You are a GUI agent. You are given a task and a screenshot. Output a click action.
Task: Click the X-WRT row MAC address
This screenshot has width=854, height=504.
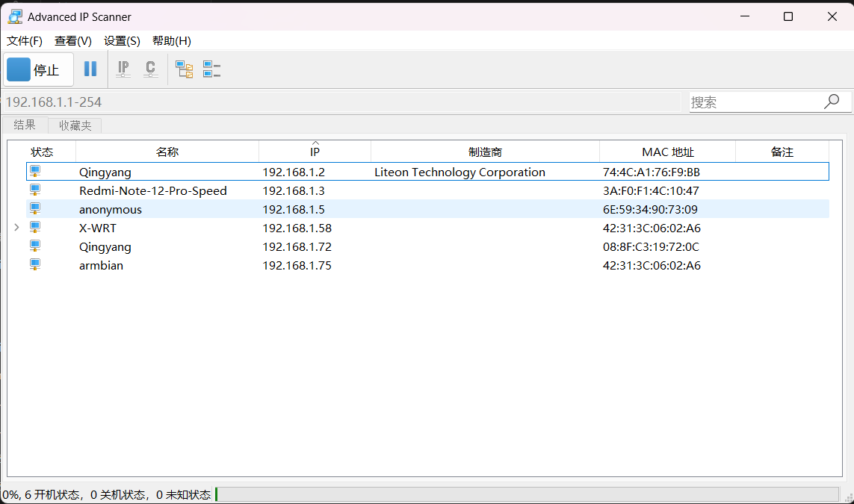652,228
